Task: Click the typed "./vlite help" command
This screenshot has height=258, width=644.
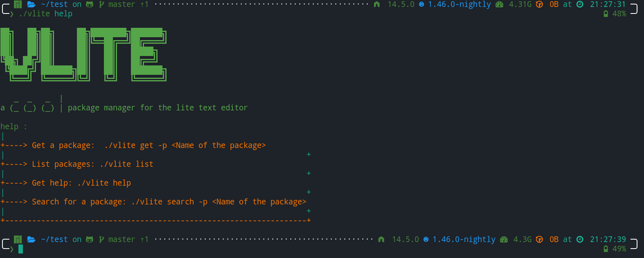Action: [x=45, y=14]
